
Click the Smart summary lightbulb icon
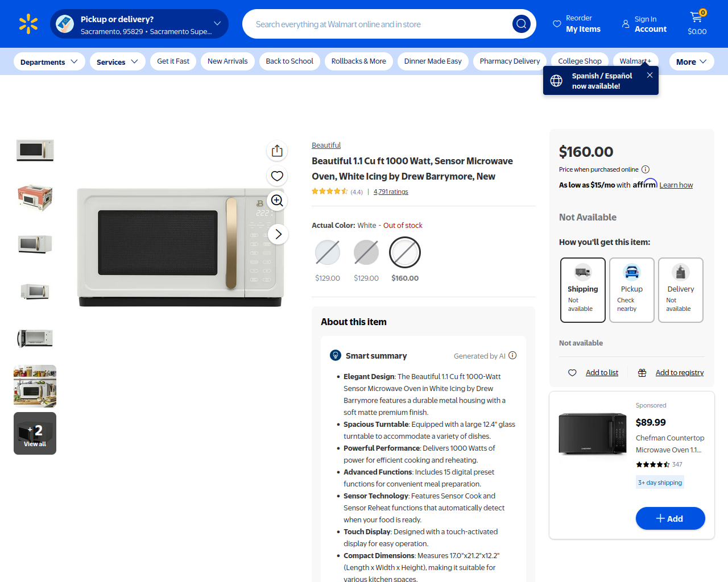click(336, 355)
